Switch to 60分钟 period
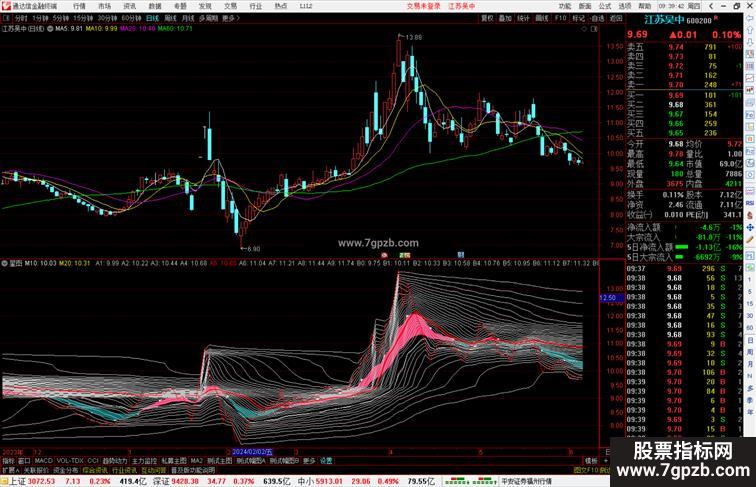 (x=132, y=18)
